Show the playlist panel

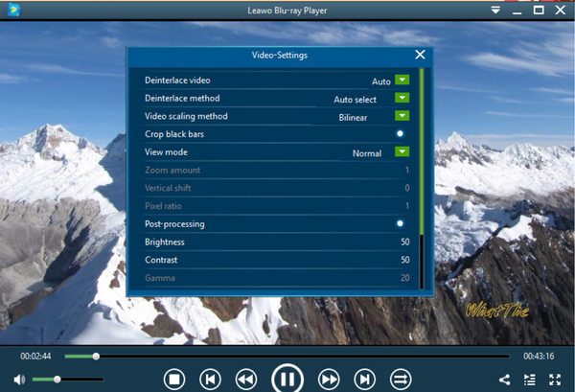(529, 380)
